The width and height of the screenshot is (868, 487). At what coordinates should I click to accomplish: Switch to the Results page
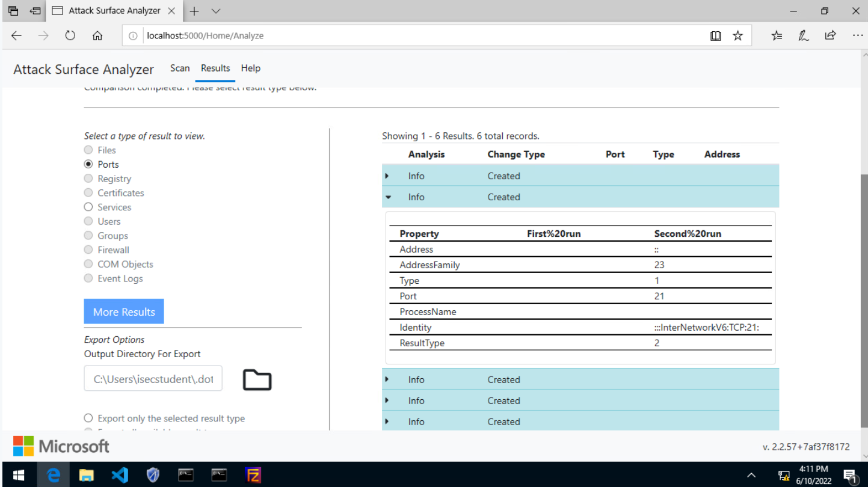click(x=215, y=68)
